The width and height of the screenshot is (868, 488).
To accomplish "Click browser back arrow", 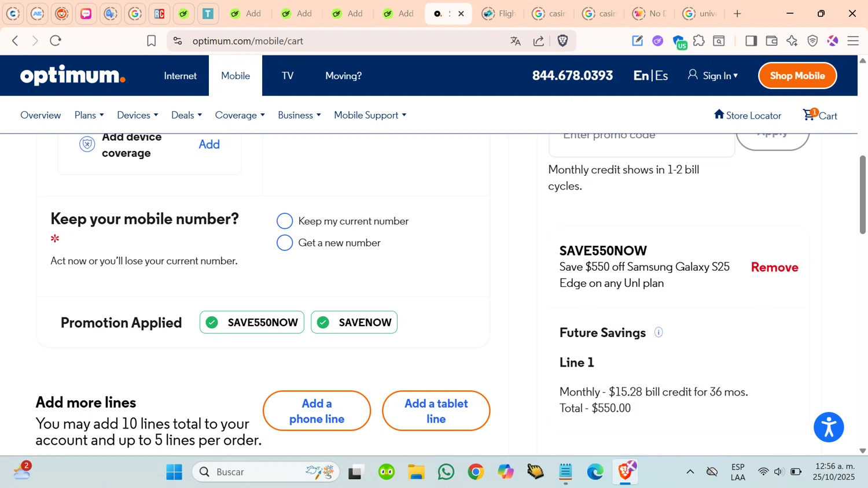I will (16, 40).
